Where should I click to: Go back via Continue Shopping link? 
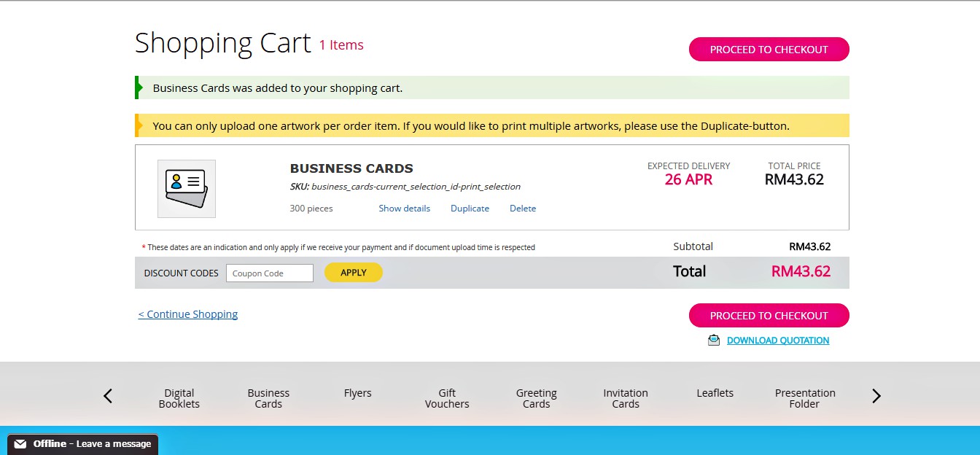pos(188,314)
